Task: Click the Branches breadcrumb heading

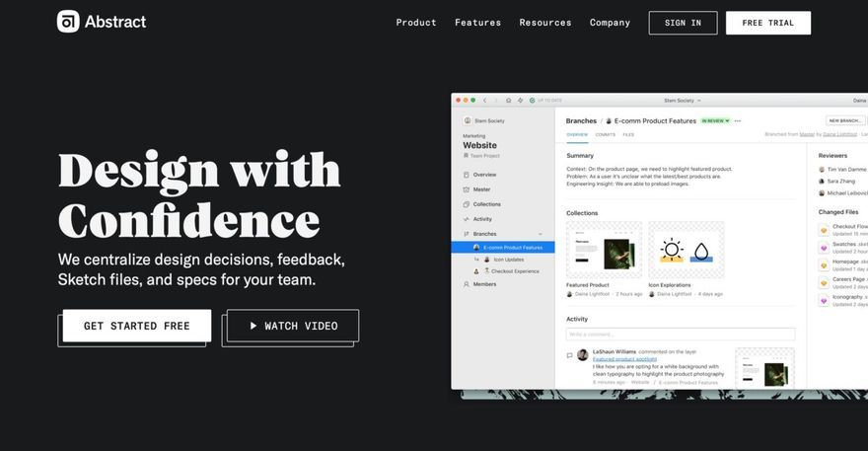Action: [x=581, y=120]
